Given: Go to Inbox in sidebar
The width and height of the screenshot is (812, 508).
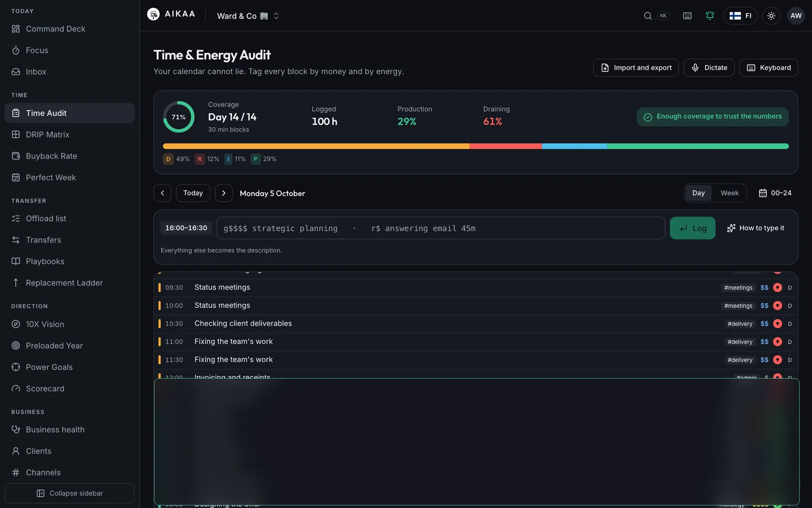Looking at the screenshot, I should (70, 72).
